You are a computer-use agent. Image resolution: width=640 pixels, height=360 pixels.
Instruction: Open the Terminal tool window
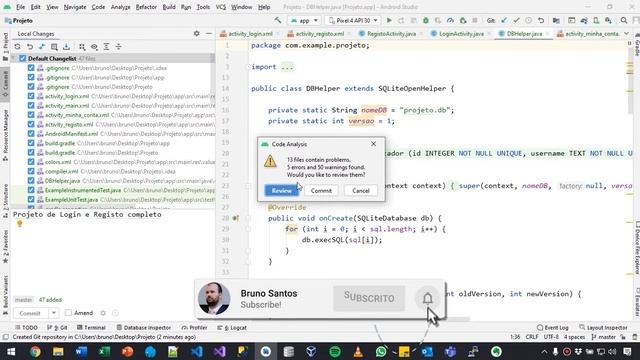pos(91,327)
